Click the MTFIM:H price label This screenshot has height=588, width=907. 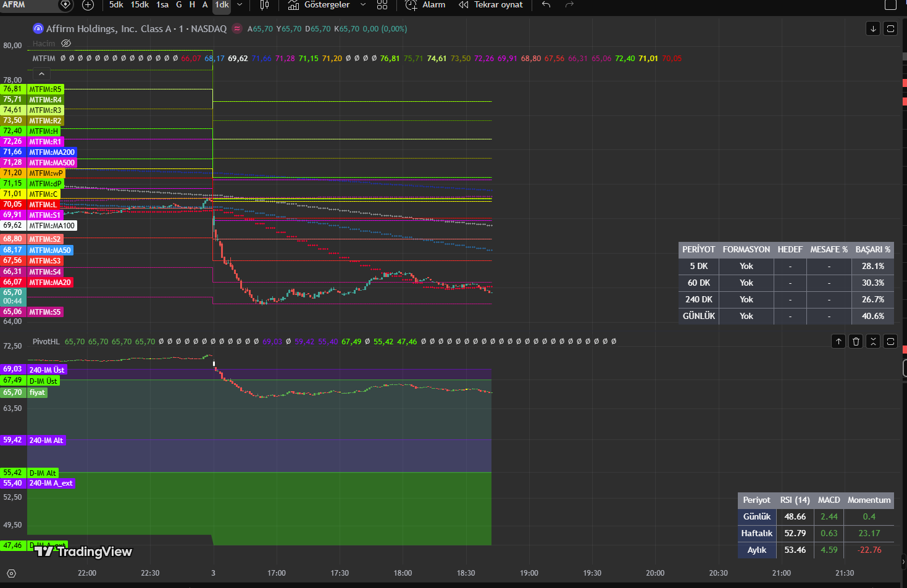click(x=44, y=131)
